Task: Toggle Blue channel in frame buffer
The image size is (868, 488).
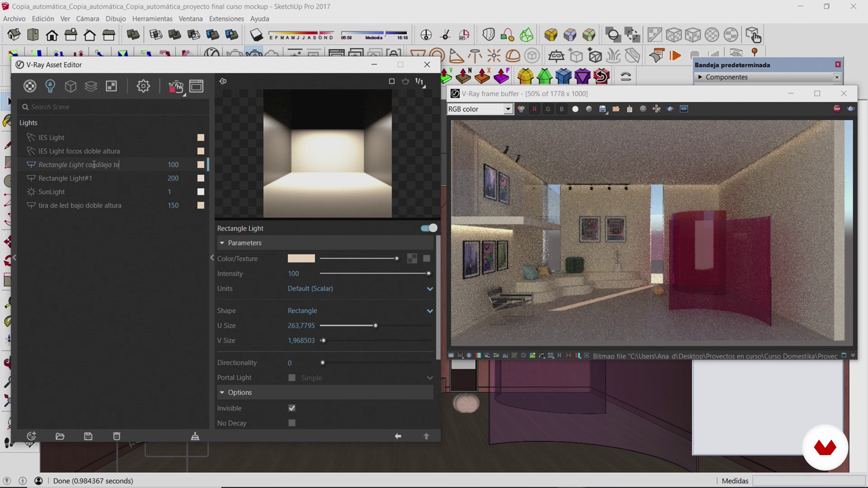Action: pyautogui.click(x=562, y=109)
